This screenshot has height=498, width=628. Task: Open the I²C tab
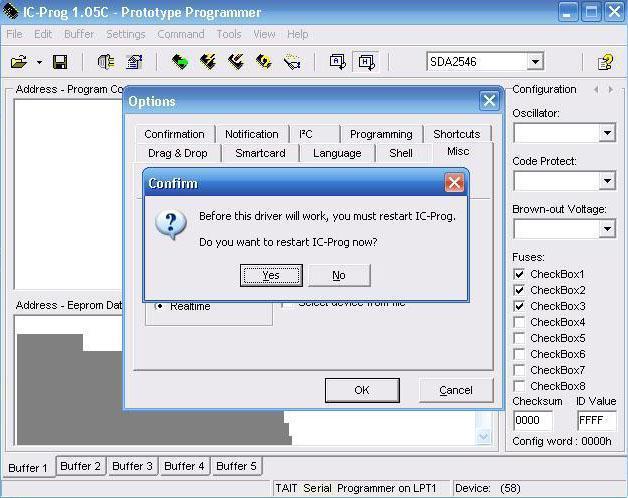tap(315, 134)
